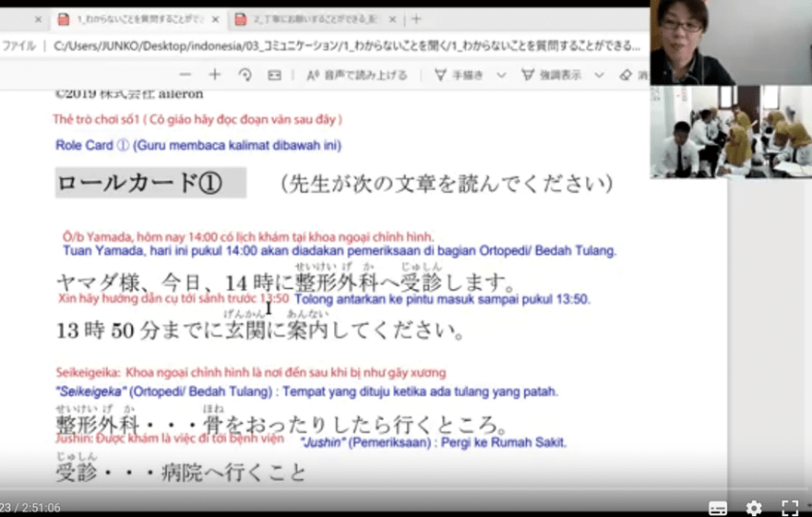Enter fullscreen video mode
This screenshot has height=517, width=812.
point(790,508)
